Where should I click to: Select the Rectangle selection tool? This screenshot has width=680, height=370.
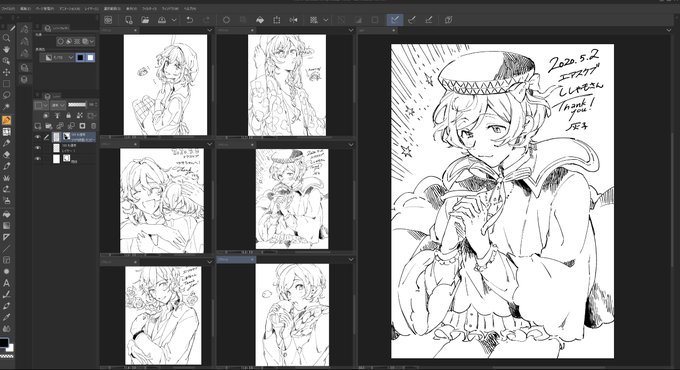pos(7,83)
